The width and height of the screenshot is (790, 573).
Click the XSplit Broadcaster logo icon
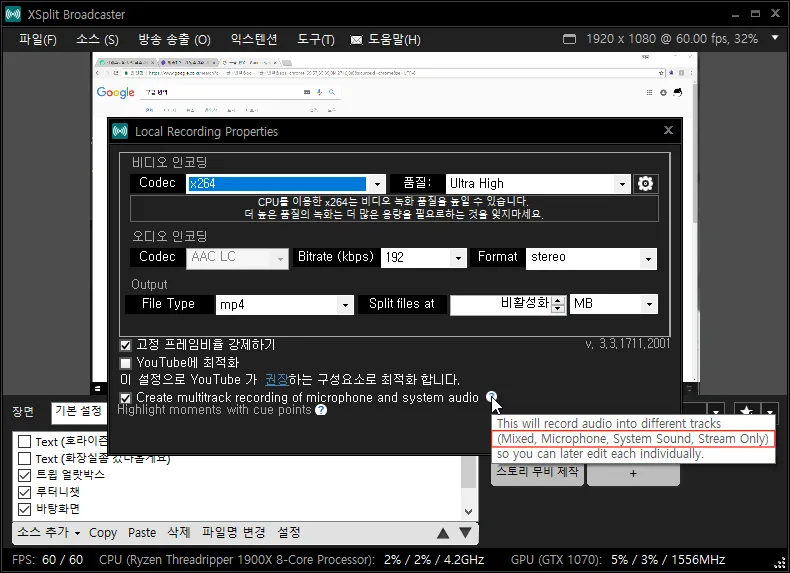point(13,14)
